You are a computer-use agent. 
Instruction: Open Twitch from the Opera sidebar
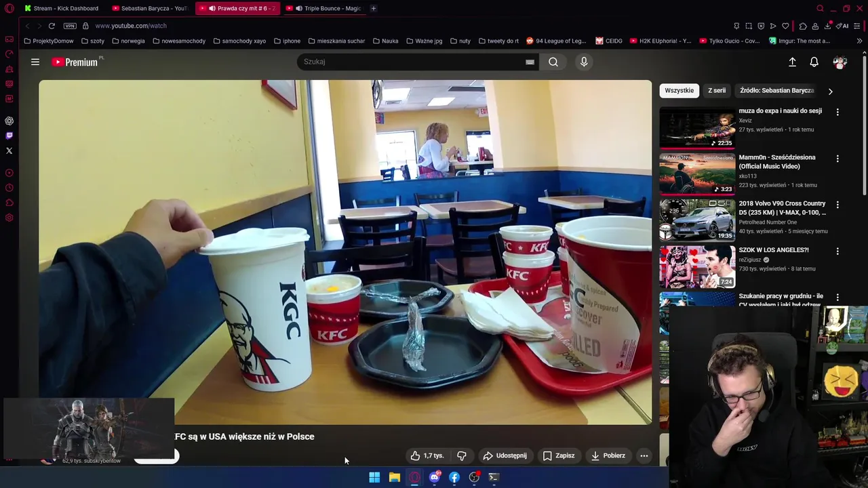[x=9, y=136]
